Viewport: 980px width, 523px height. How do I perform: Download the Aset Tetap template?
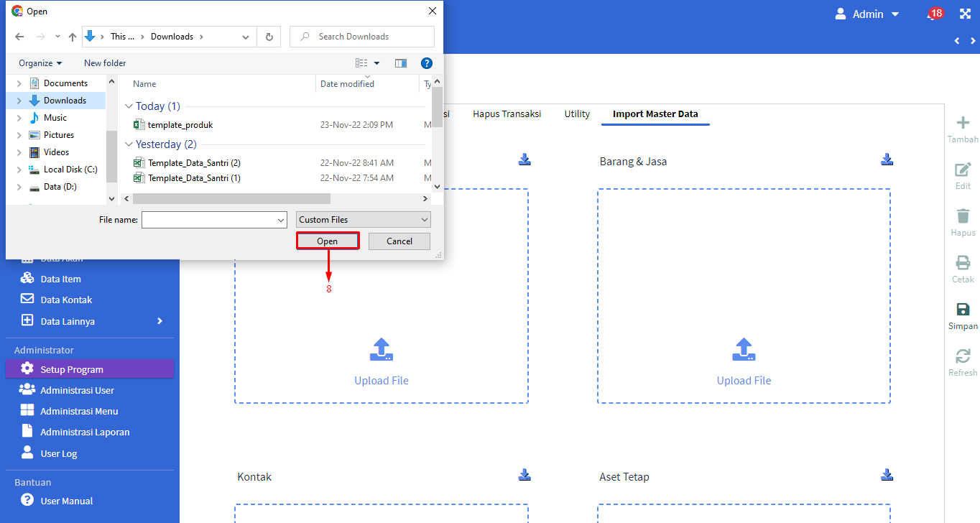[x=887, y=475]
